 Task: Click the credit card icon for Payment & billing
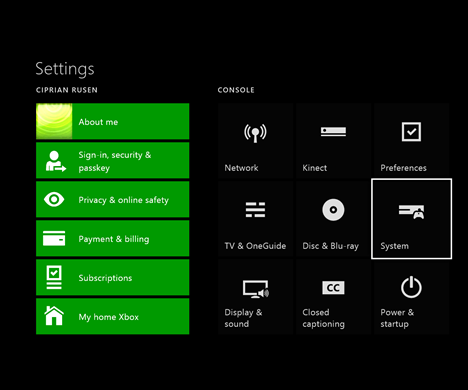54,238
